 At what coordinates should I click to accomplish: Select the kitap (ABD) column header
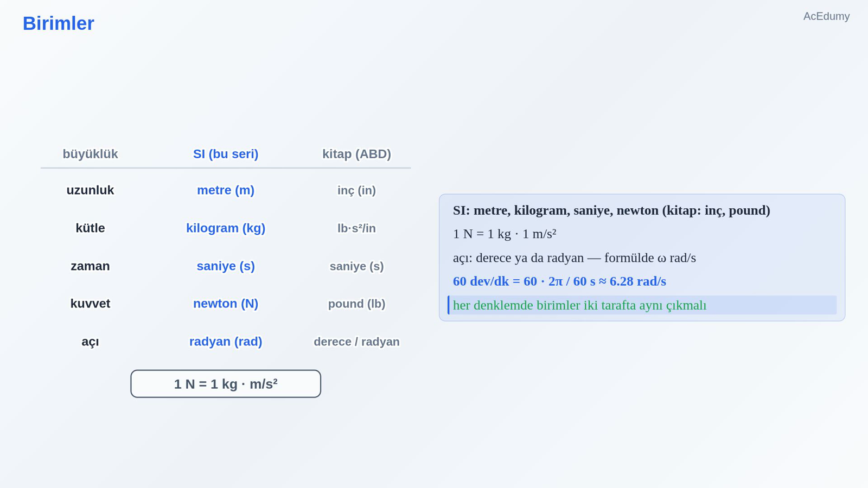(356, 154)
